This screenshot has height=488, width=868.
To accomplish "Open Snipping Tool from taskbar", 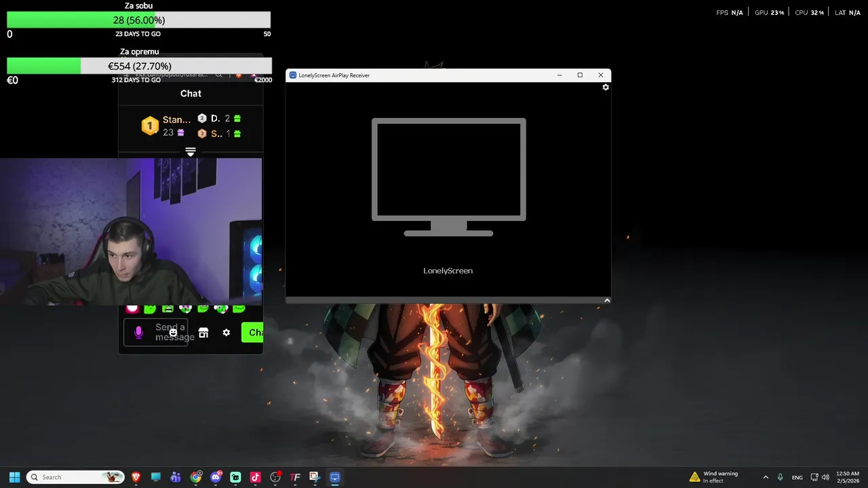I will coord(315,477).
